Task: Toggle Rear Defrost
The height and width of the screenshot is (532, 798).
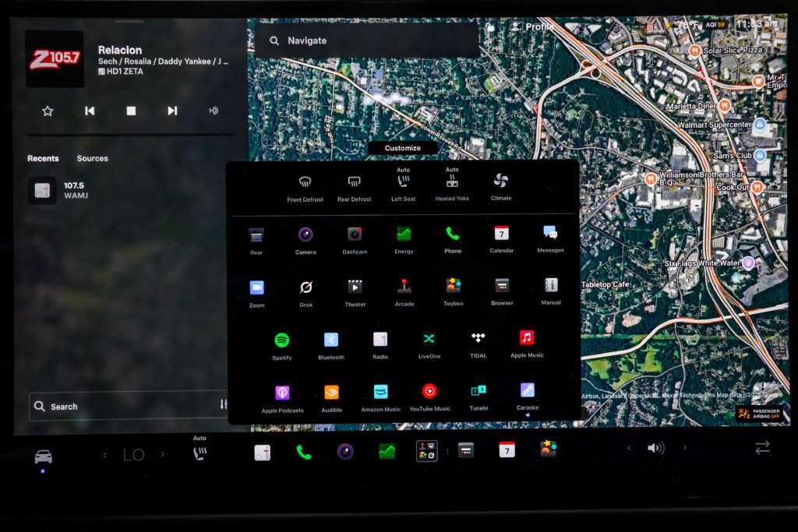Action: click(x=355, y=188)
